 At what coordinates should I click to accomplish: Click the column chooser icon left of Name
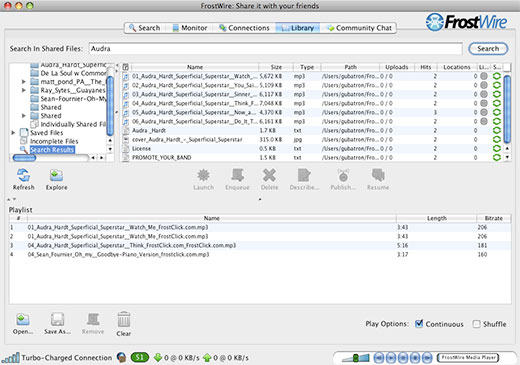pyautogui.click(x=126, y=67)
